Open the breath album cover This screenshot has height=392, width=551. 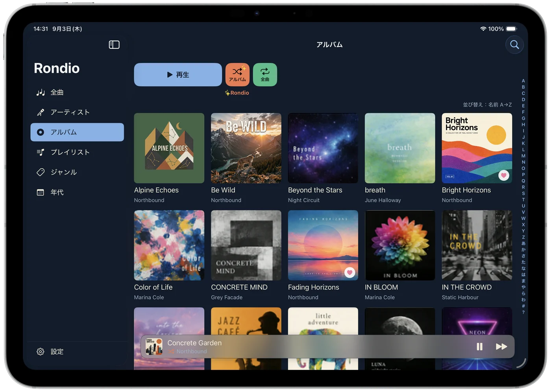tap(400, 148)
